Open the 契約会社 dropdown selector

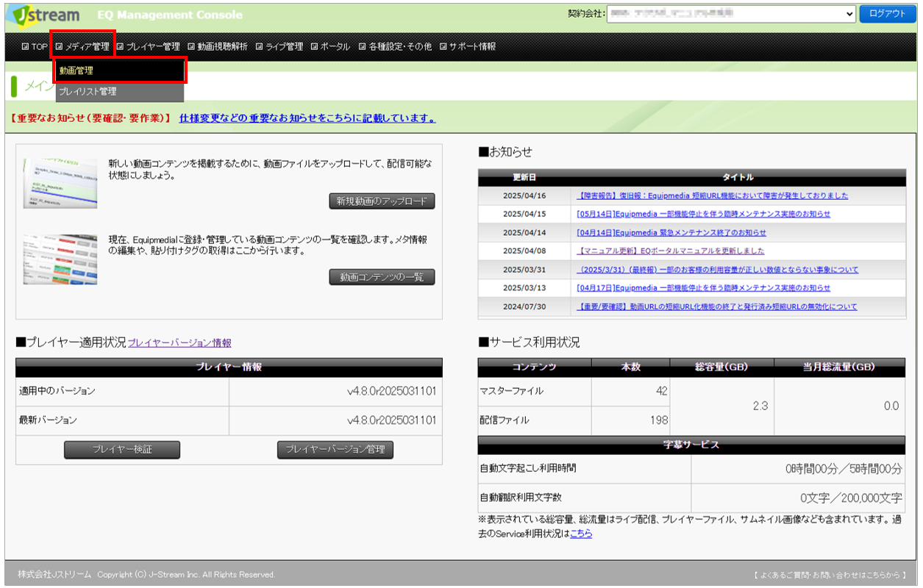[731, 14]
